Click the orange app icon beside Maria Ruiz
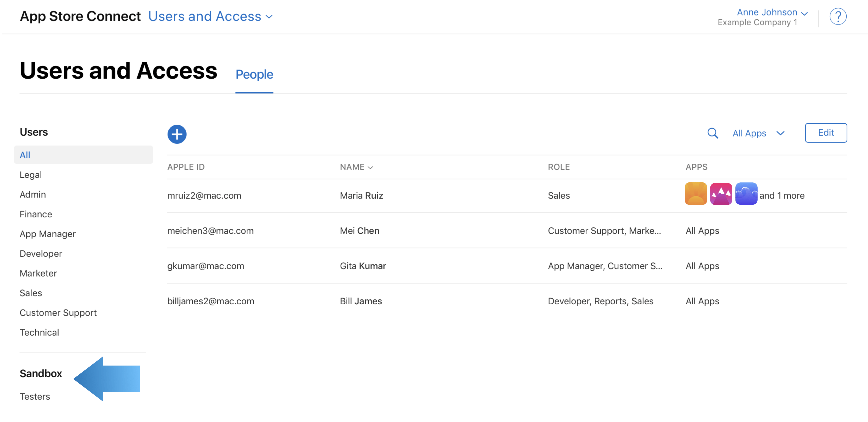Viewport: 868px width, 422px height. 695,193
